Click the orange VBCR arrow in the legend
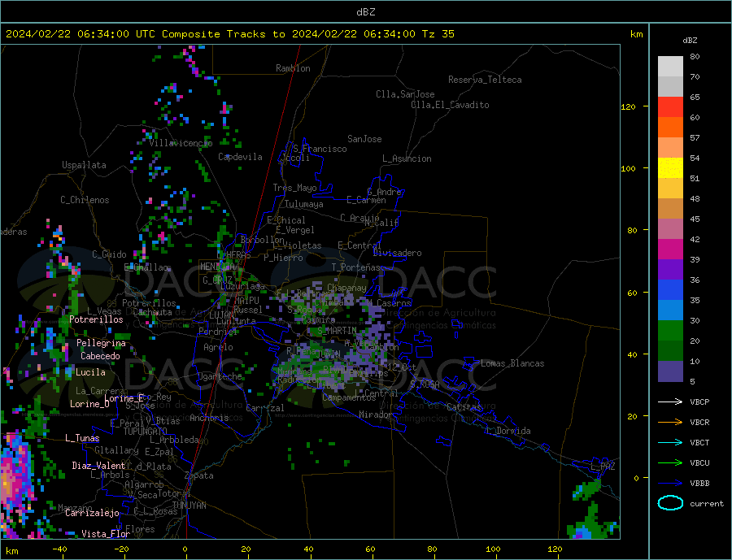This screenshot has width=732, height=560. (x=670, y=423)
